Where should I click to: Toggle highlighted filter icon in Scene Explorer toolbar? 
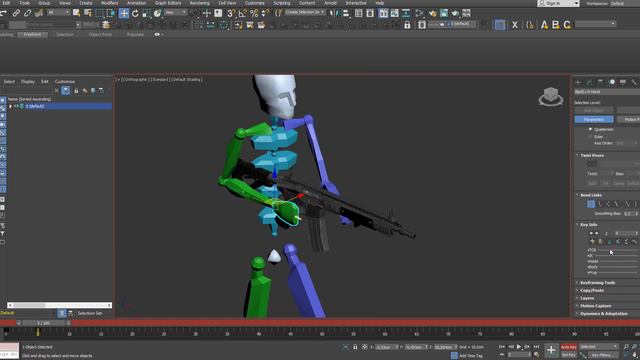(66, 90)
